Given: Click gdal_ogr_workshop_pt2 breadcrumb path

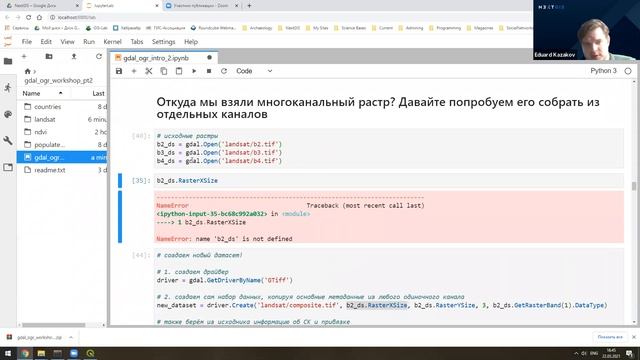Looking at the screenshot, I should tap(58, 80).
